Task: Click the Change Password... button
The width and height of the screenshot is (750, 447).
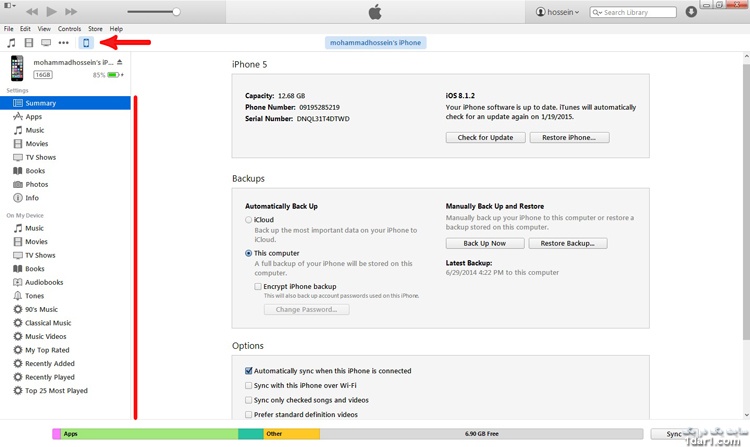Action: coord(306,309)
